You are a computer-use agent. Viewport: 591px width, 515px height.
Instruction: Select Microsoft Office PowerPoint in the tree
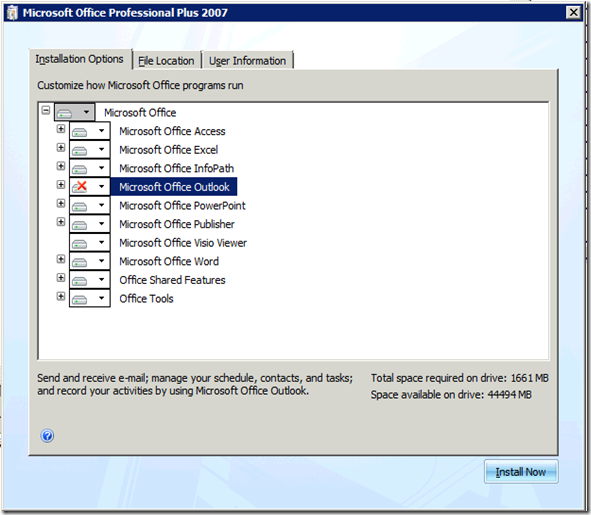pos(182,205)
